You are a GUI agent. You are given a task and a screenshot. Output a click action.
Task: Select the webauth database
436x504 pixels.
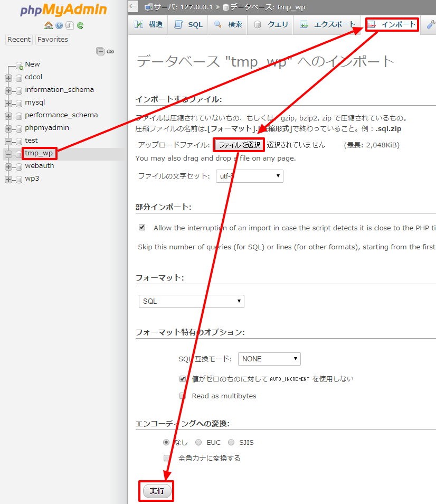pyautogui.click(x=40, y=165)
